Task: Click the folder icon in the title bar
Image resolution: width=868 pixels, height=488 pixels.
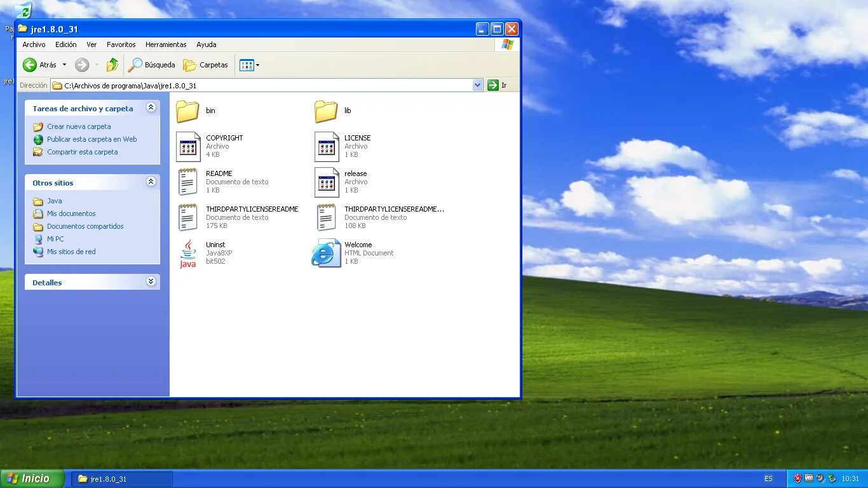Action: coord(23,29)
